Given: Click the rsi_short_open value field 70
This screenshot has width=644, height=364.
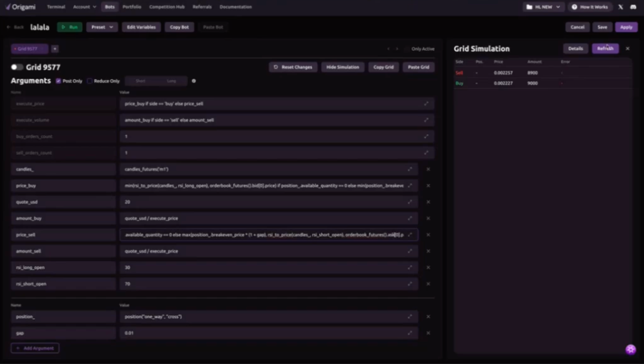Looking at the screenshot, I should pos(269,284).
